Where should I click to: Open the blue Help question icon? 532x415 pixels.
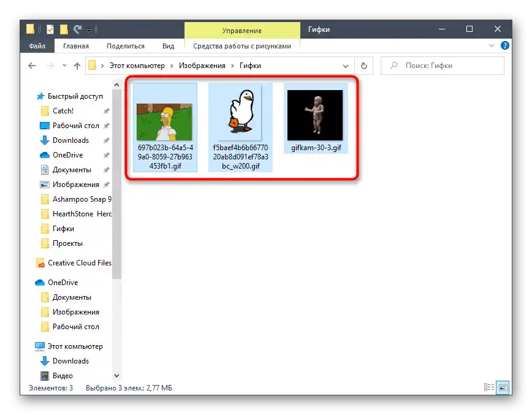pyautogui.click(x=505, y=45)
